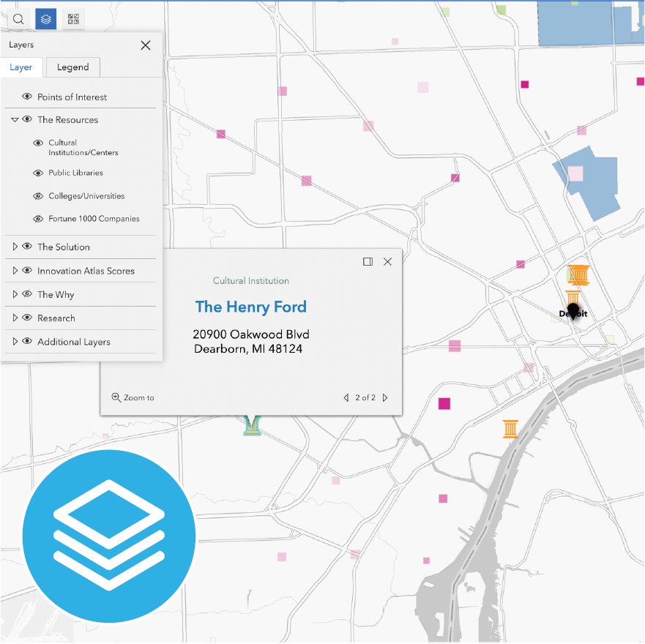
Task: Switch to the Layer tab
Action: click(x=21, y=67)
